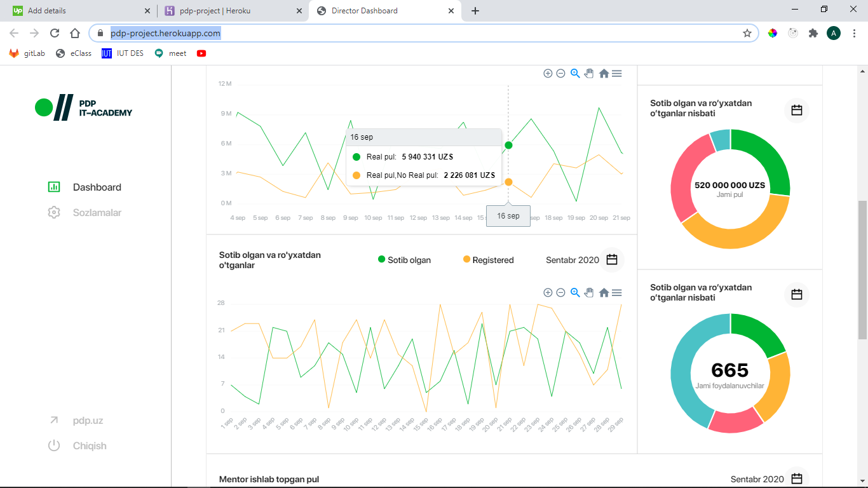Open the gitLab bookmark
Image resolution: width=868 pixels, height=488 pixels.
pos(27,53)
